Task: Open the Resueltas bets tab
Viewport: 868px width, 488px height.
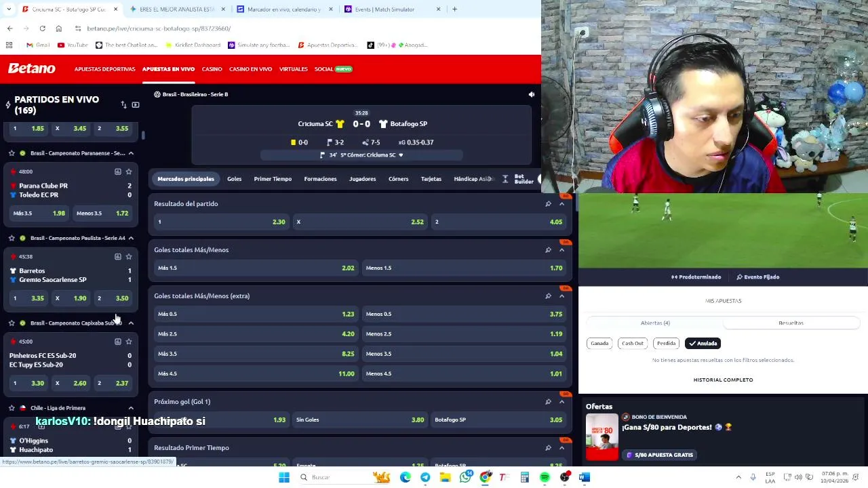Action: (791, 323)
